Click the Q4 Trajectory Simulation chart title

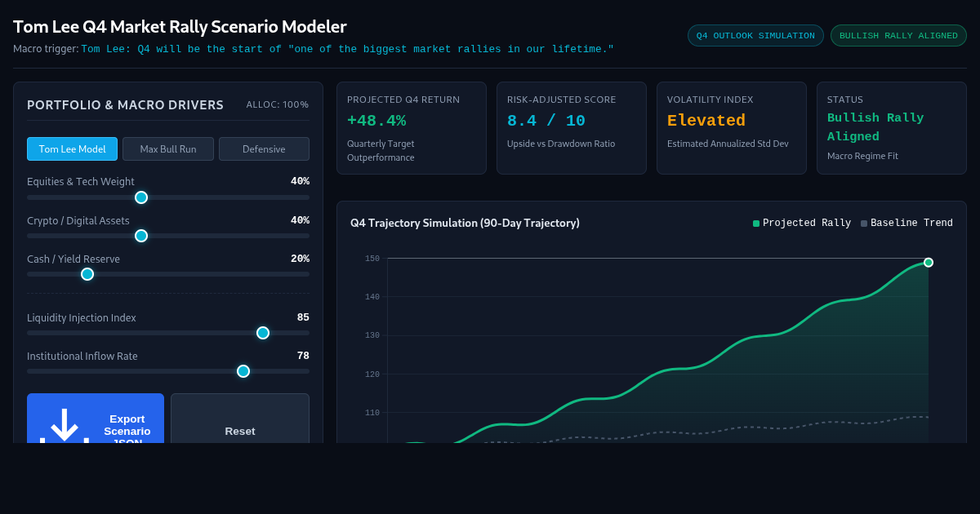click(x=465, y=223)
